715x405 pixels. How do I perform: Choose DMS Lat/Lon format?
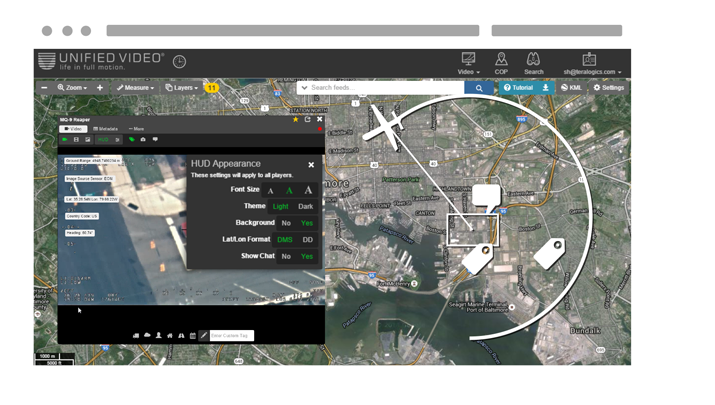tap(285, 240)
